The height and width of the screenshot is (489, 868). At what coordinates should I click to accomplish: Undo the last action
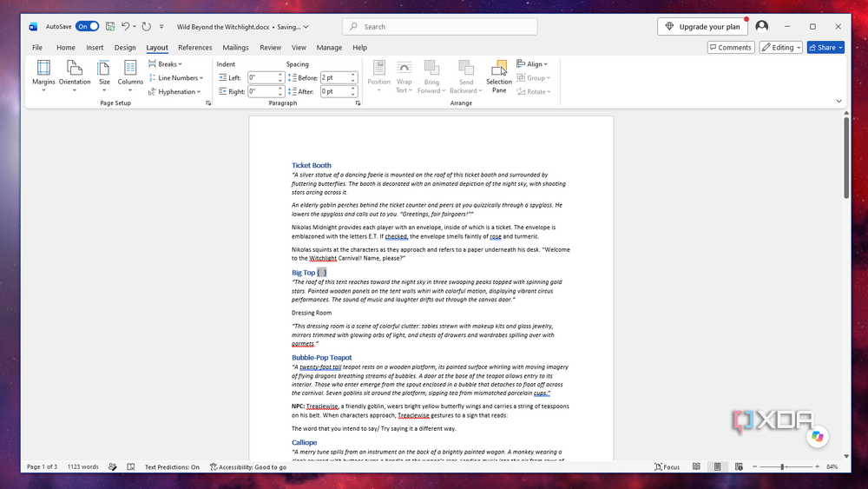pos(126,27)
